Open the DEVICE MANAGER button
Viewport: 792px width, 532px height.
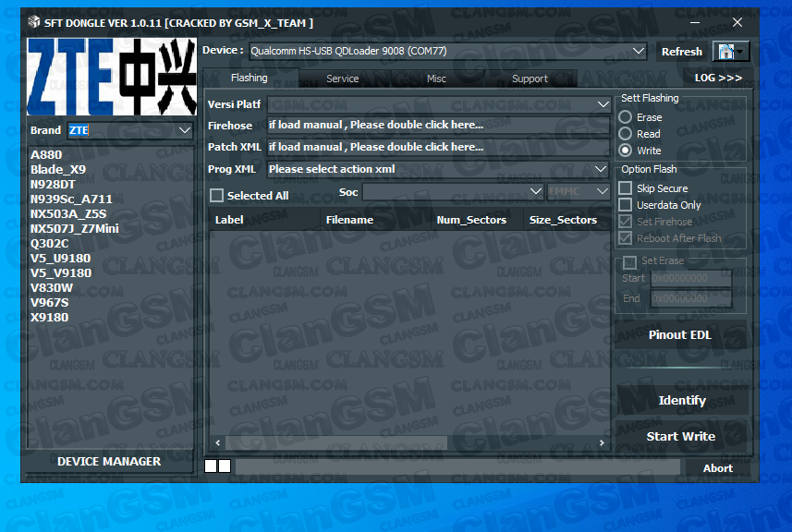pyautogui.click(x=109, y=461)
